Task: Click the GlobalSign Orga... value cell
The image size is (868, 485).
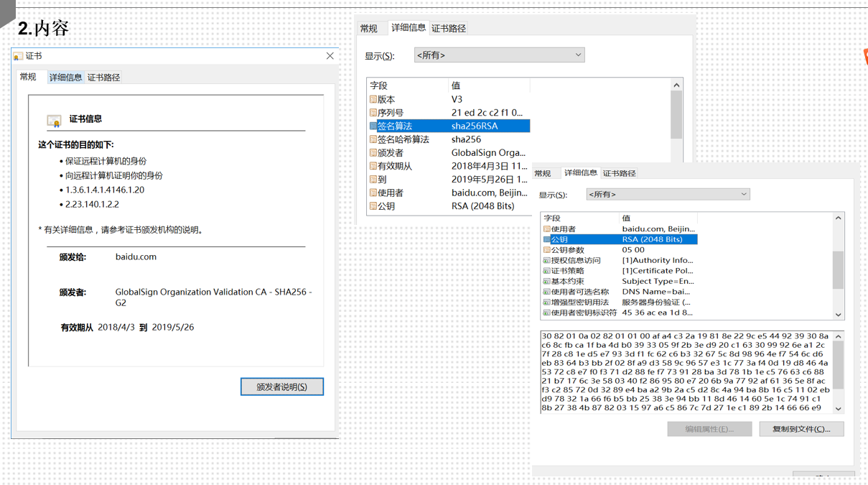Action: click(490, 152)
